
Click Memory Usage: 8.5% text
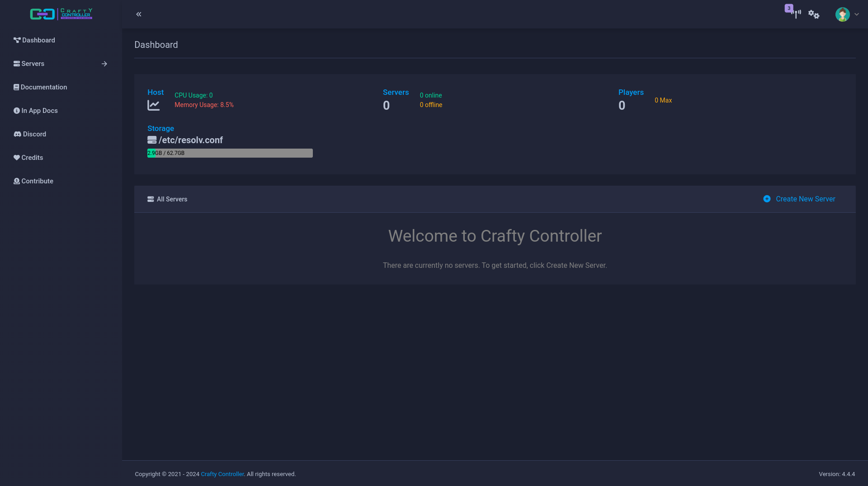(204, 105)
